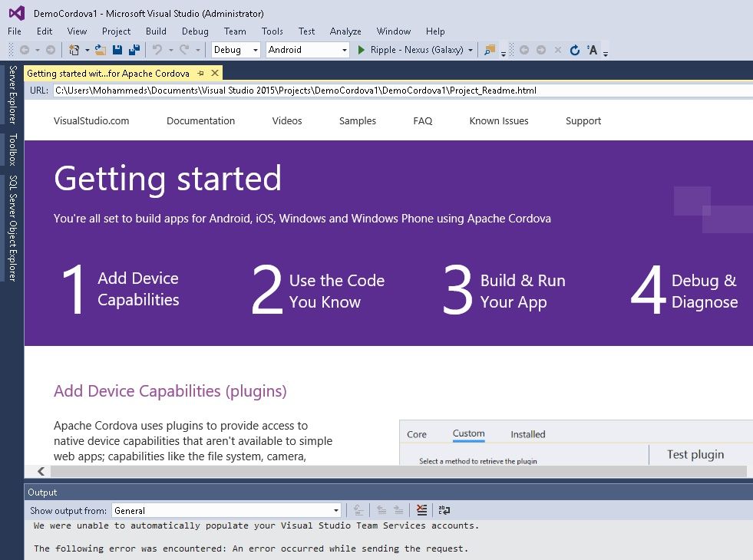This screenshot has height=560, width=753.
Task: Open the Android platform dropdown
Action: point(307,50)
